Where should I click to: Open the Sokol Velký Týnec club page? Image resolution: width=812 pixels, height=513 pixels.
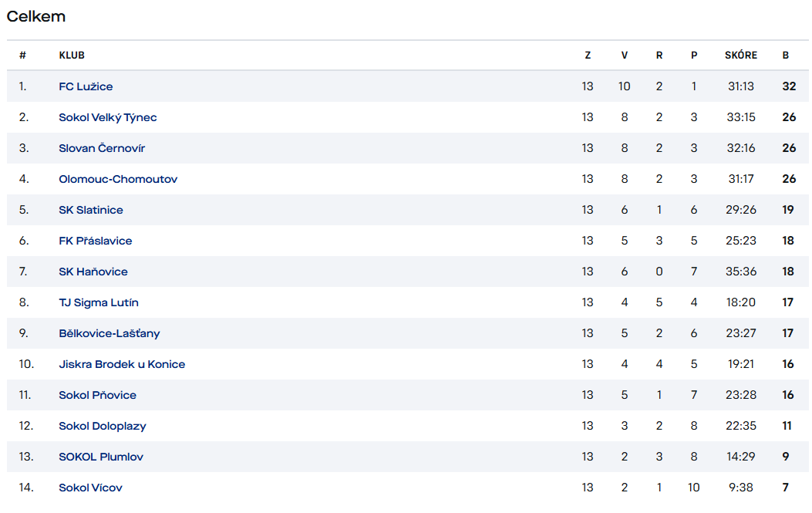click(108, 117)
